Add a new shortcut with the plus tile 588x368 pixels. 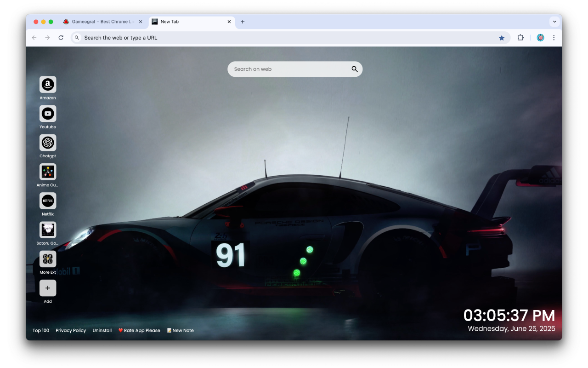(48, 288)
